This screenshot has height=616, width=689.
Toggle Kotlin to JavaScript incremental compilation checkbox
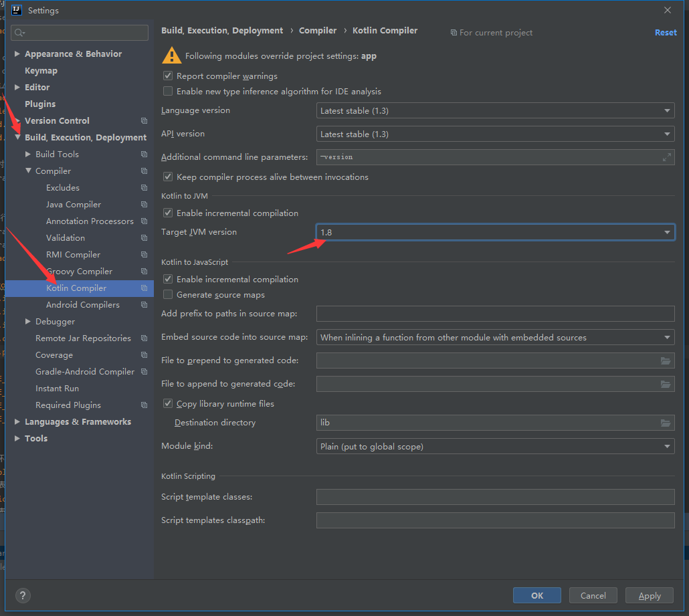[x=168, y=279]
